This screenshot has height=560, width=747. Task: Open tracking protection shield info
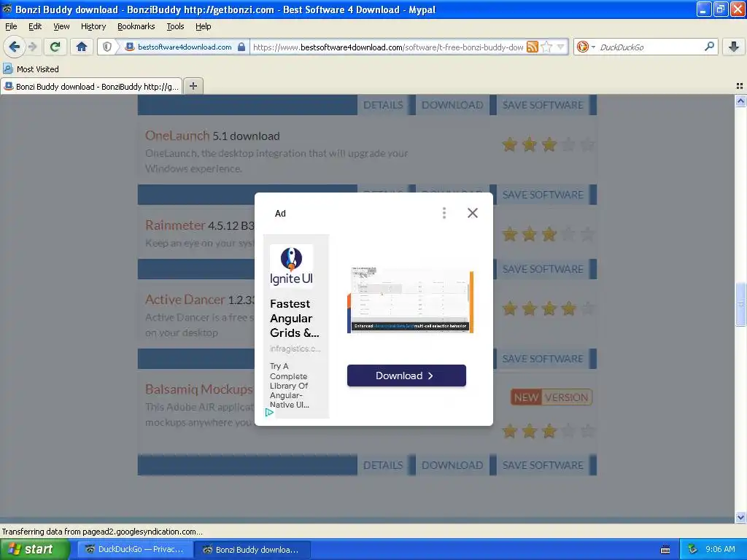[x=107, y=47]
